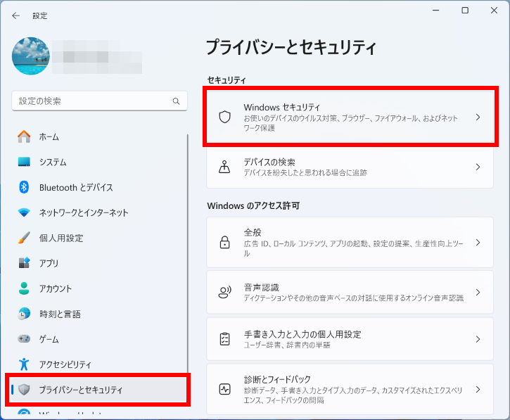
Task: Click the アカウント person icon
Action: 24,288
